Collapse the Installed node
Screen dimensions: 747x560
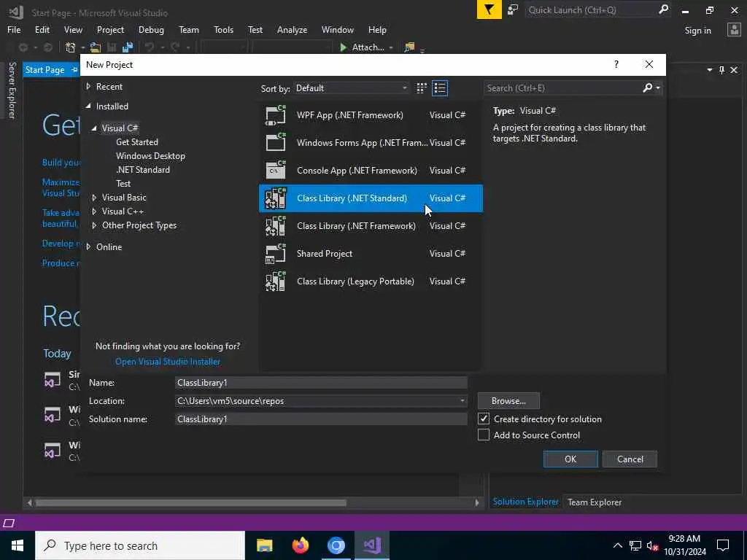pos(88,106)
